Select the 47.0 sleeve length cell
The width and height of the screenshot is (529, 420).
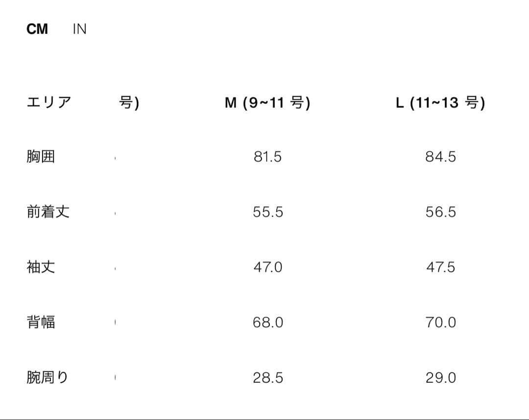pos(267,267)
